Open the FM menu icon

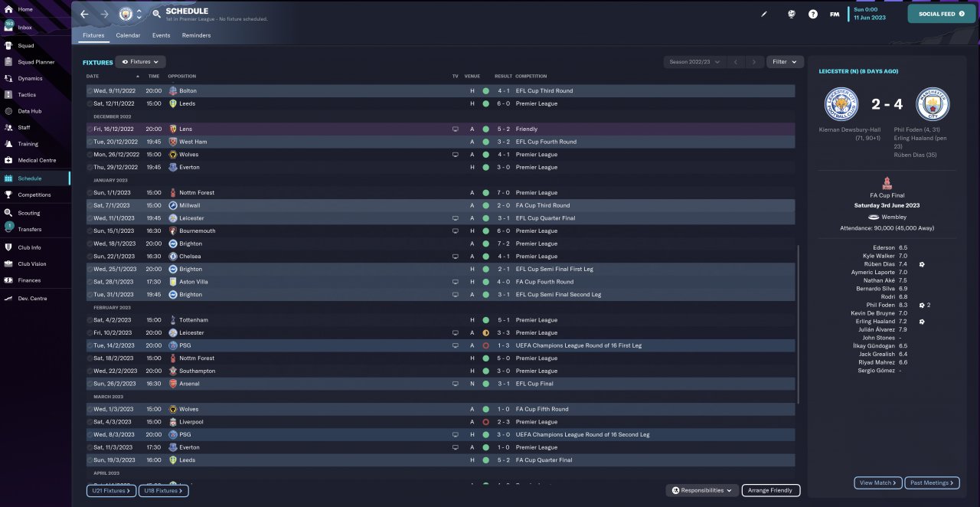pos(835,14)
